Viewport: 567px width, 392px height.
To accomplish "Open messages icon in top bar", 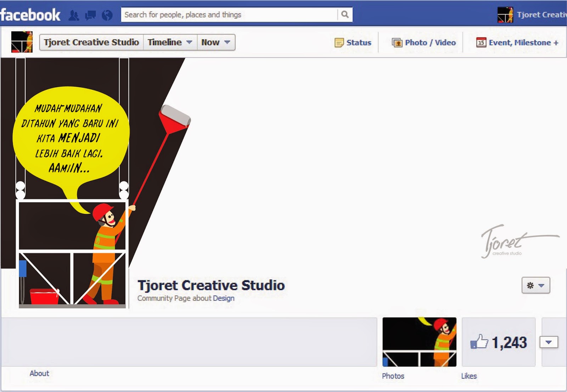I will (x=90, y=15).
